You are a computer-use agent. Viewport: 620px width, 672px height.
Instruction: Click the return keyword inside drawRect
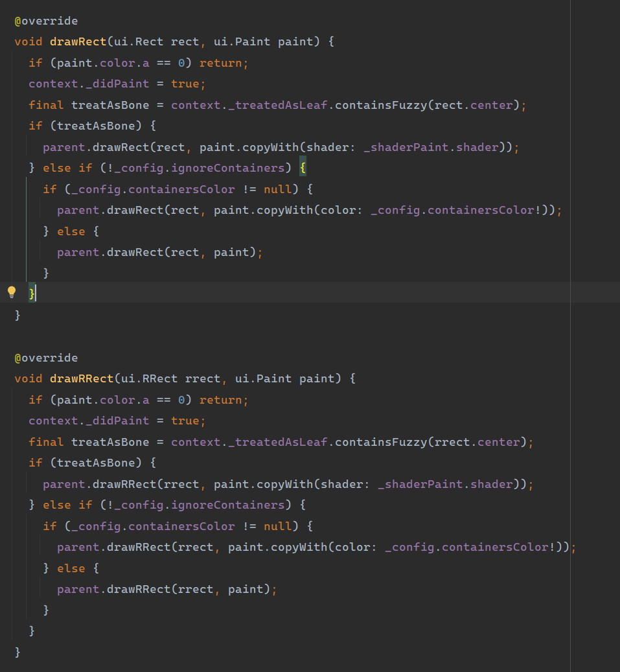[221, 63]
